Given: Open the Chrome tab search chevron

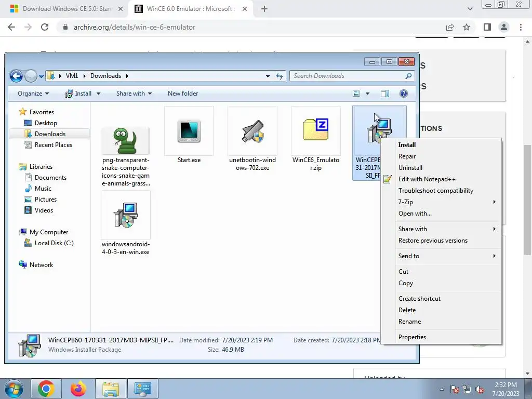Looking at the screenshot, I should [470, 9].
